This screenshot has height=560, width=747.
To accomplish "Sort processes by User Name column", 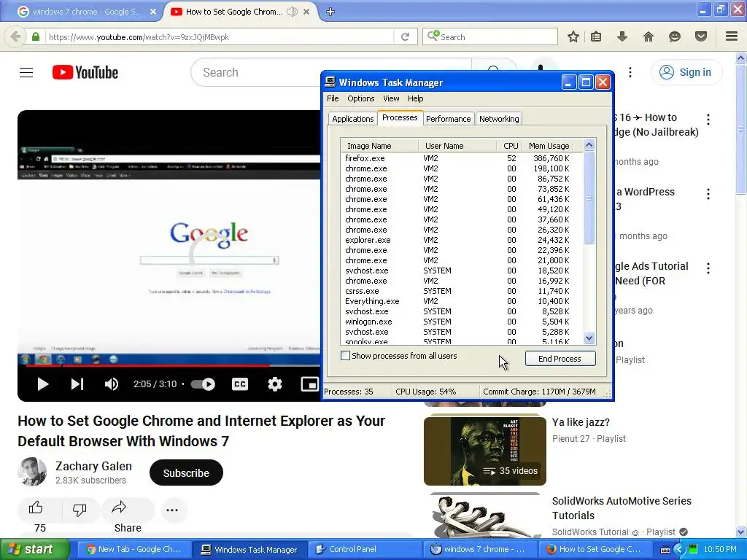I will (457, 146).
